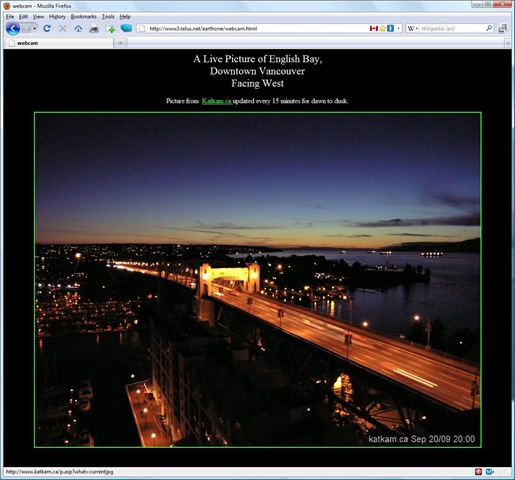Open the History menu
The width and height of the screenshot is (515, 480).
click(57, 17)
